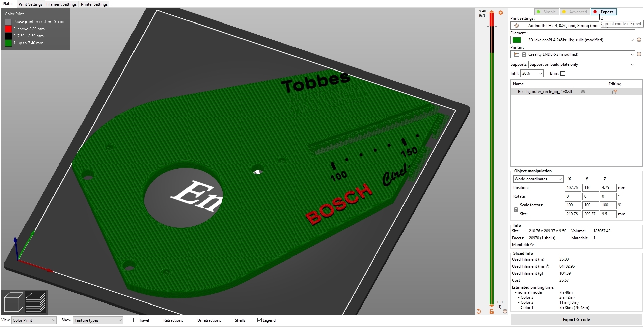Viewport: 644px width, 327px height.
Task: Click the printer icon in the Printer preset box
Action: [517, 54]
